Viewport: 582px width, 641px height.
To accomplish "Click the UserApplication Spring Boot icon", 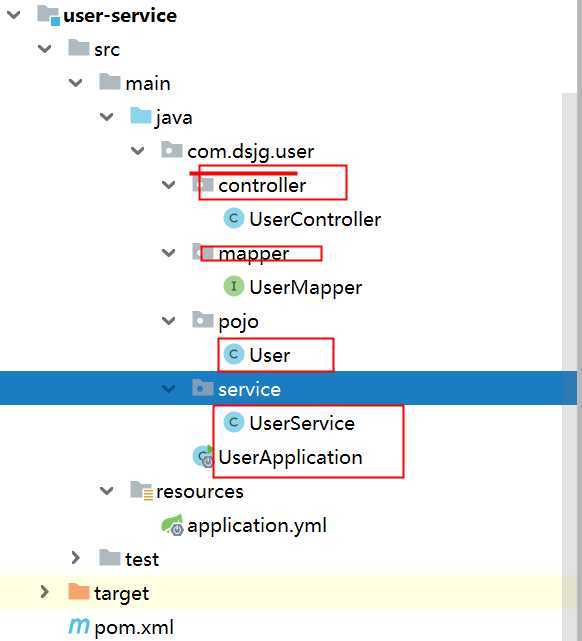I will point(203,456).
